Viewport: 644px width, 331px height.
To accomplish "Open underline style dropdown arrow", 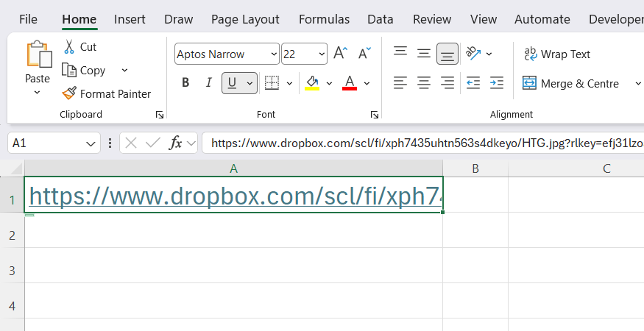I will tap(250, 83).
